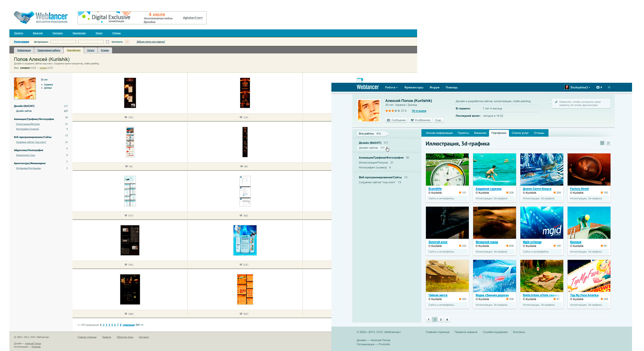Click the pencil note icon in the freelancer note box
The width and height of the screenshot is (644, 351).
tap(556, 102)
